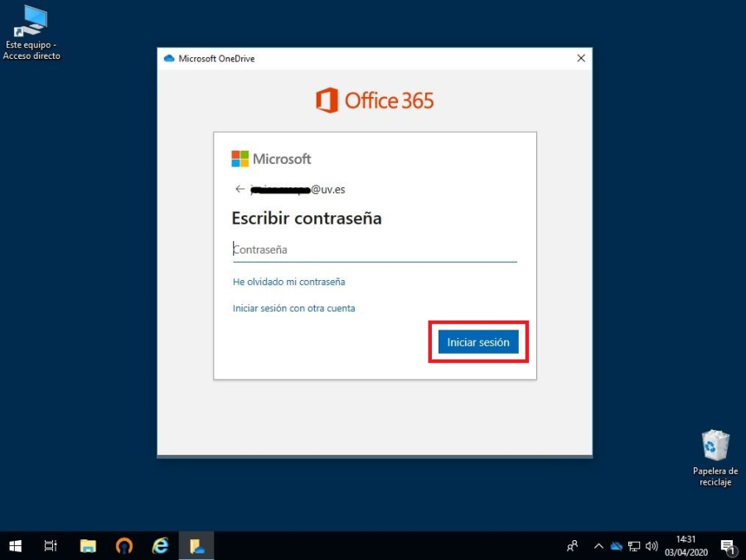Close the Microsoft OneDrive window

pos(581,58)
